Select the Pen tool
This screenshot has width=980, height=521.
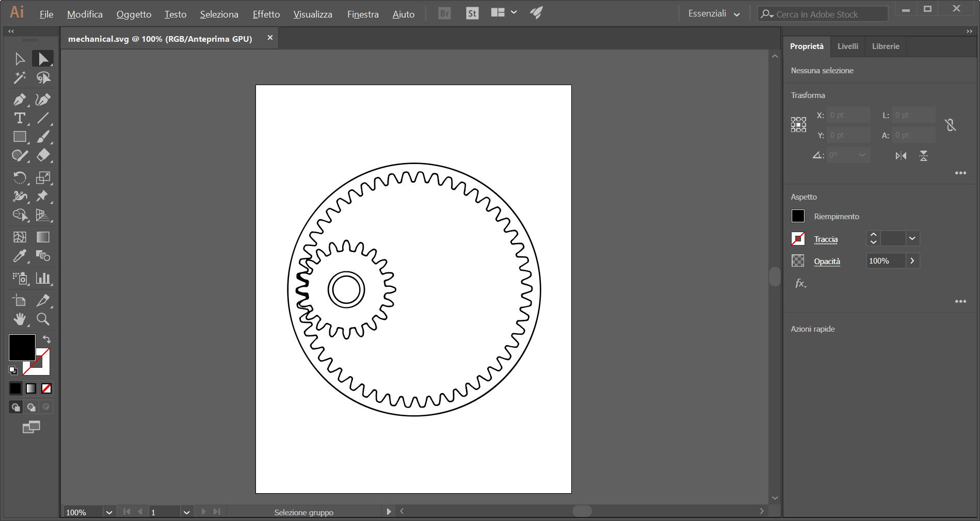(20, 100)
